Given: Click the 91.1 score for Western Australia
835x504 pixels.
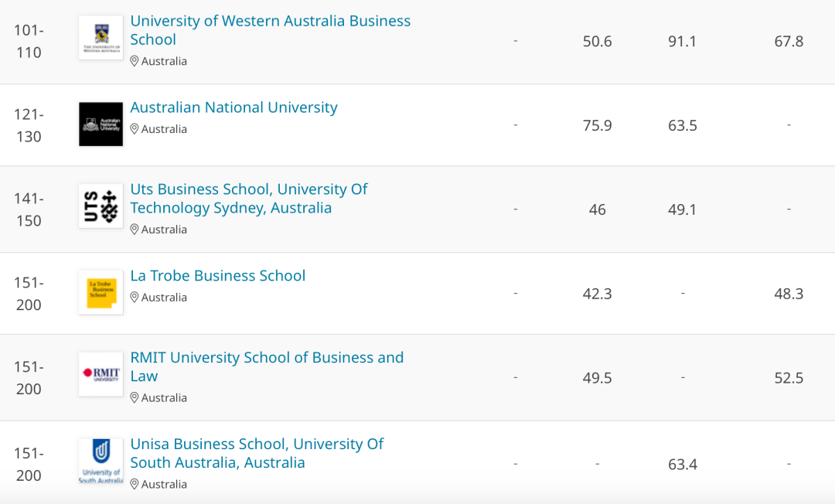Looking at the screenshot, I should (x=682, y=42).
